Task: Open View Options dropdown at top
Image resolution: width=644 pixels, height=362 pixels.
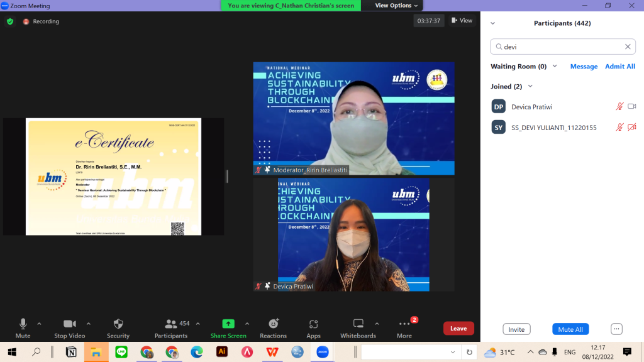Action: [x=396, y=5]
